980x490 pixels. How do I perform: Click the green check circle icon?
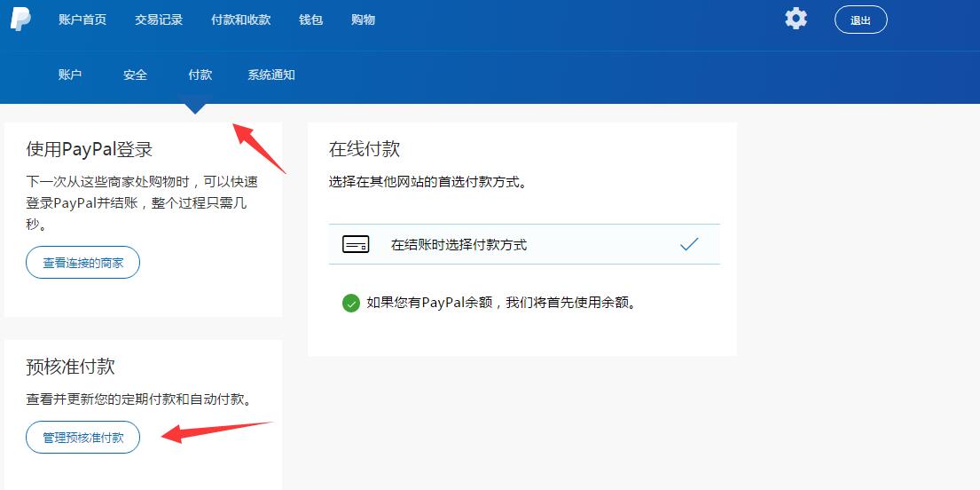350,304
